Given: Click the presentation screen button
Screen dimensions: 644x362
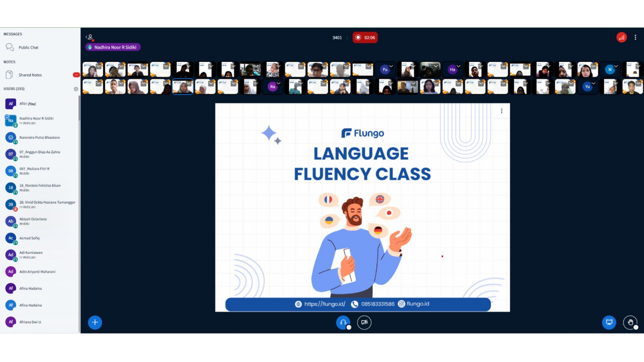Looking at the screenshot, I should [609, 322].
